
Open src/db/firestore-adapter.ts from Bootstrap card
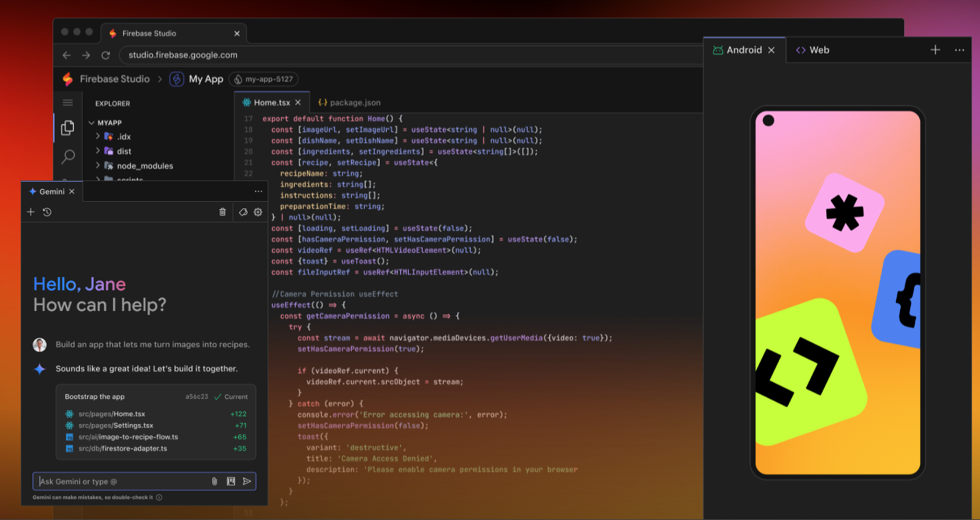[122, 449]
